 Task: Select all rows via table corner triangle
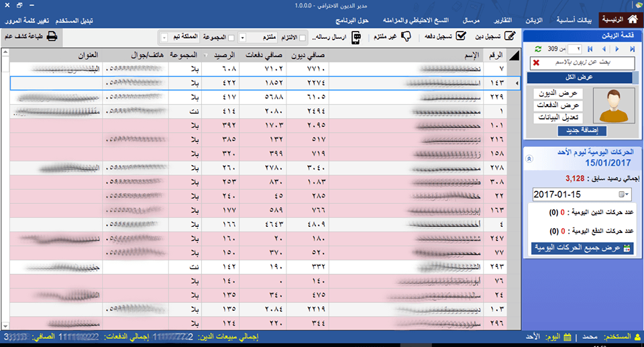514,55
